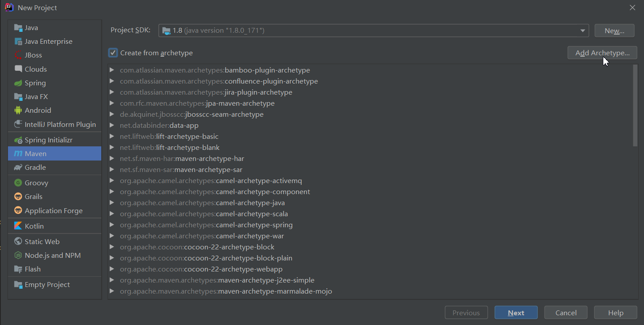
Task: Click the Java FX folder icon
Action: [x=18, y=96]
